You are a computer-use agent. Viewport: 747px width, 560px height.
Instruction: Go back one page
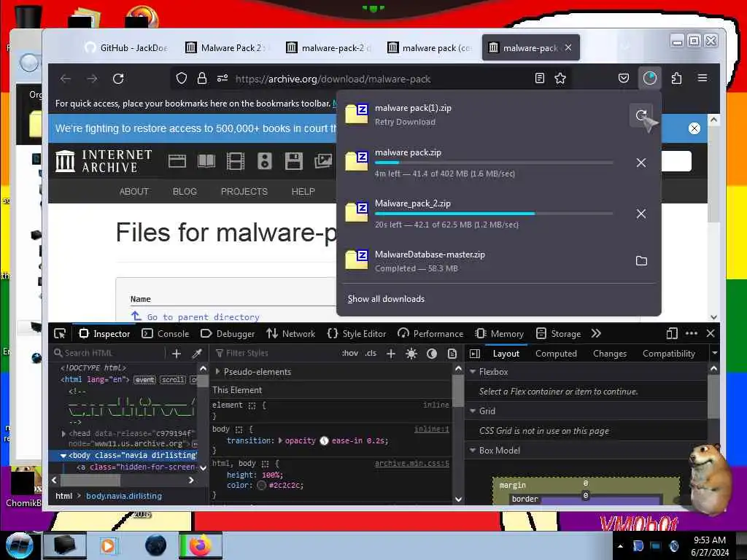click(66, 79)
